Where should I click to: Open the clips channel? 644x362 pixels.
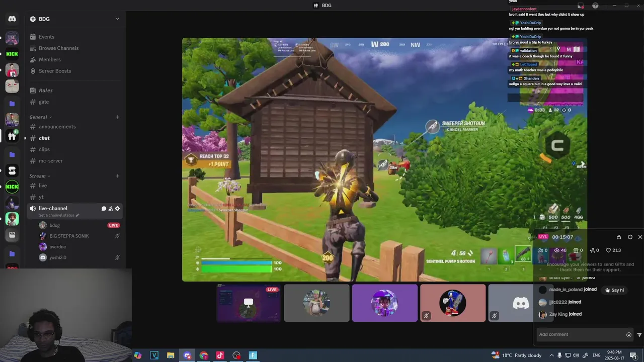pos(75,149)
